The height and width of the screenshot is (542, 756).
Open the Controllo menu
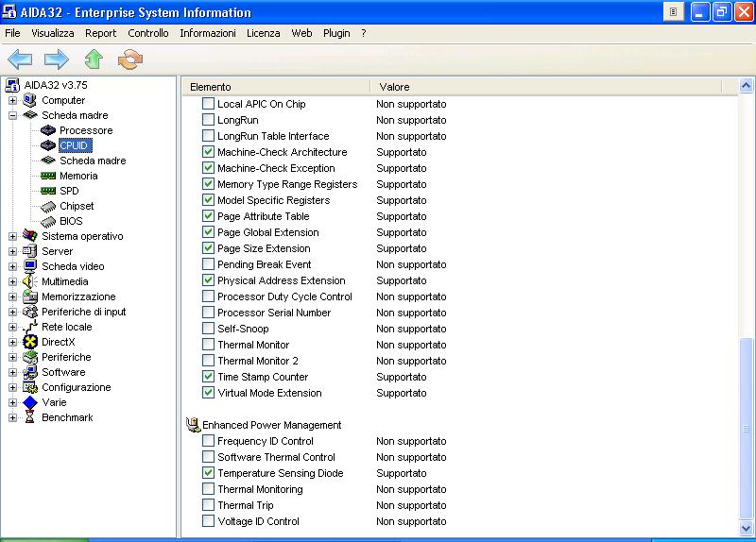148,33
